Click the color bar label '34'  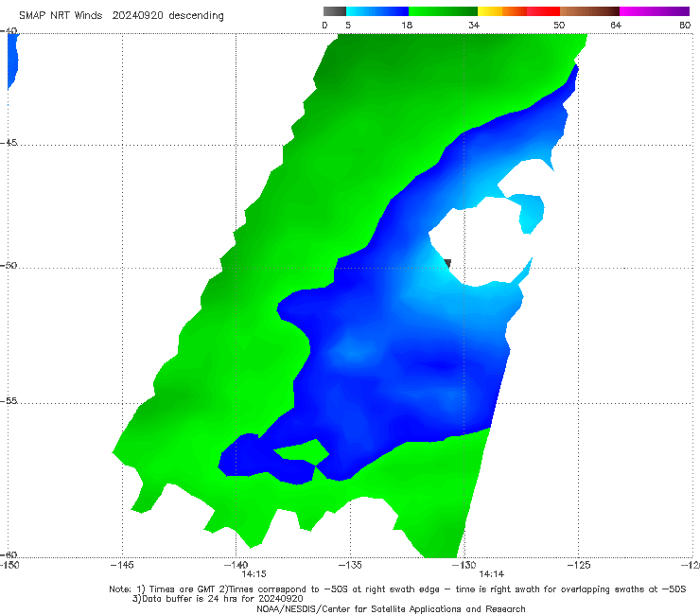[x=474, y=25]
